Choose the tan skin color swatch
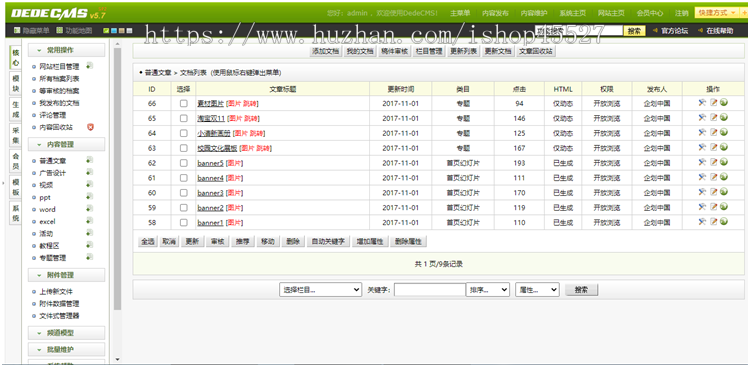The width and height of the screenshot is (750, 367). pos(121,31)
